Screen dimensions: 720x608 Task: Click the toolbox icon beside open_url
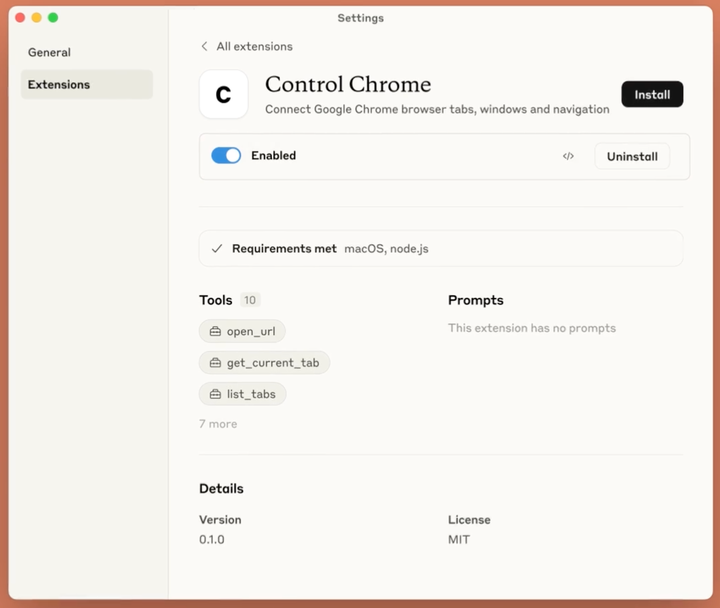[x=215, y=331]
